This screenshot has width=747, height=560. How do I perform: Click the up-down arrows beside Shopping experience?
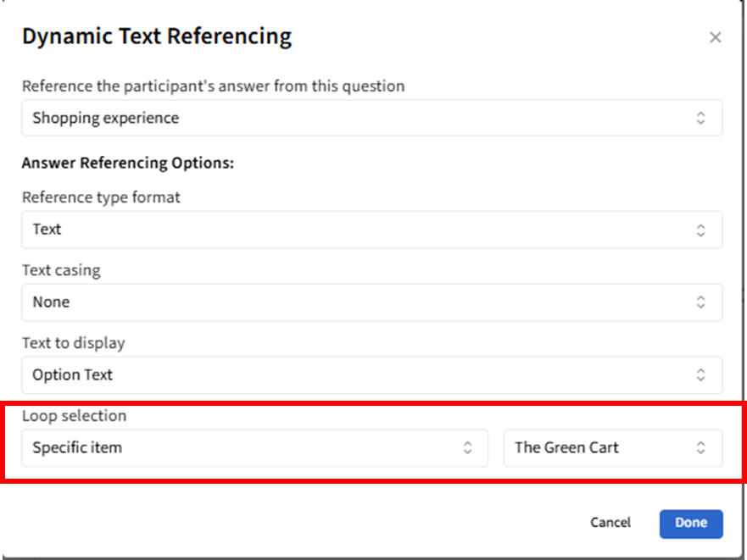(x=700, y=119)
